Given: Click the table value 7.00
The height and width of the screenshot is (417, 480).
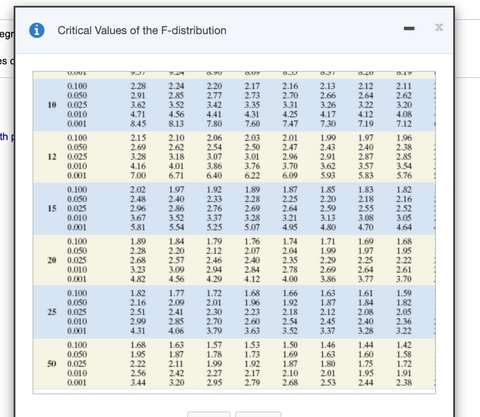Looking at the screenshot, I should pyautogui.click(x=138, y=175).
